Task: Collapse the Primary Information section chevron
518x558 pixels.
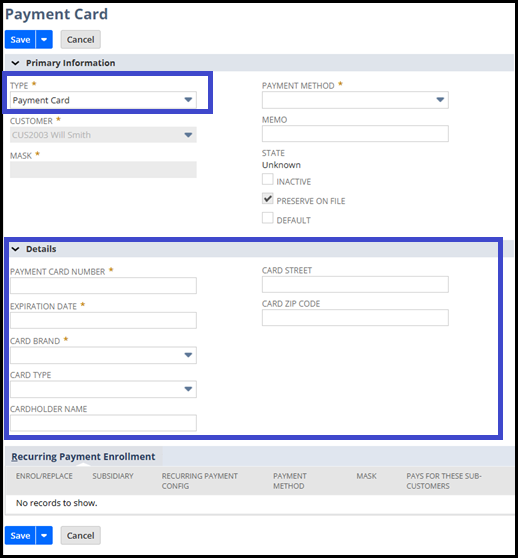Action: pyautogui.click(x=15, y=63)
